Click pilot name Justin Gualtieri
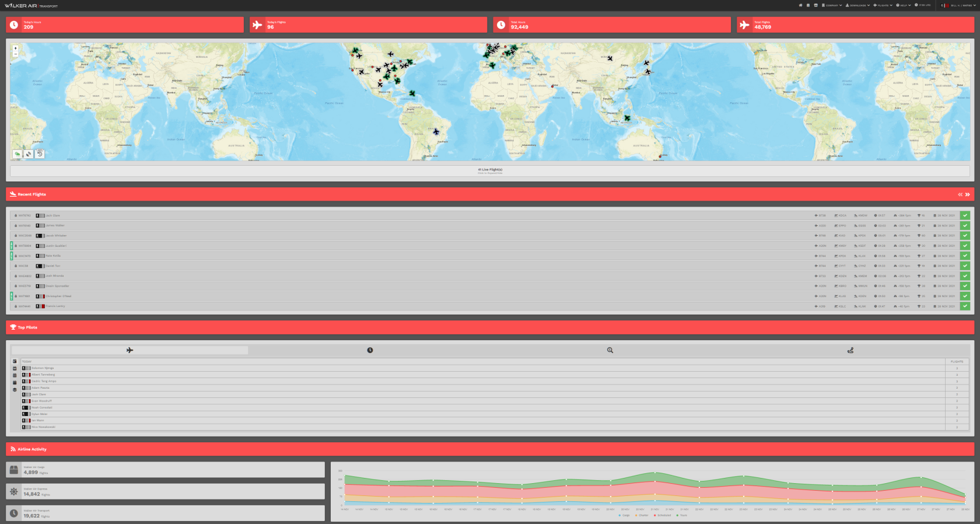Screen dimensions: 980x524 pos(56,246)
